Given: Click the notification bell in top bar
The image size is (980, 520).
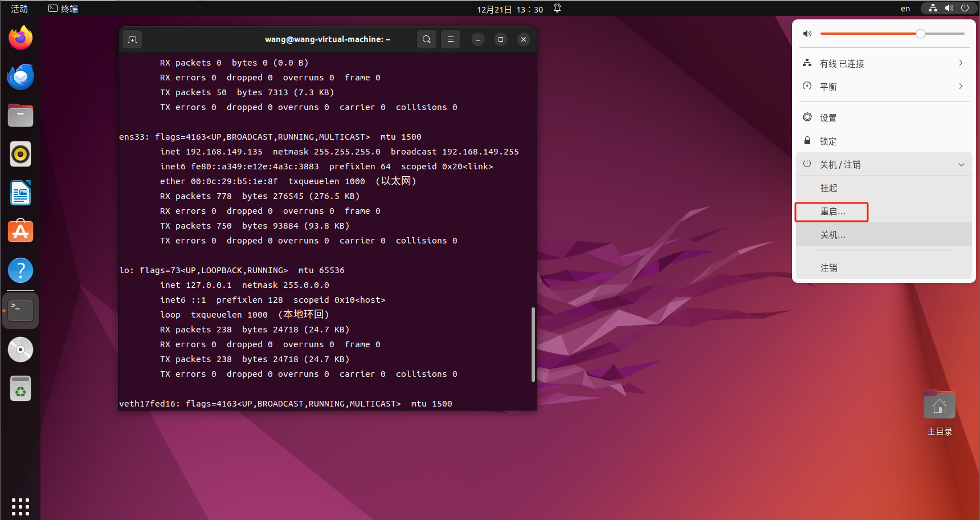Looking at the screenshot, I should [x=557, y=8].
